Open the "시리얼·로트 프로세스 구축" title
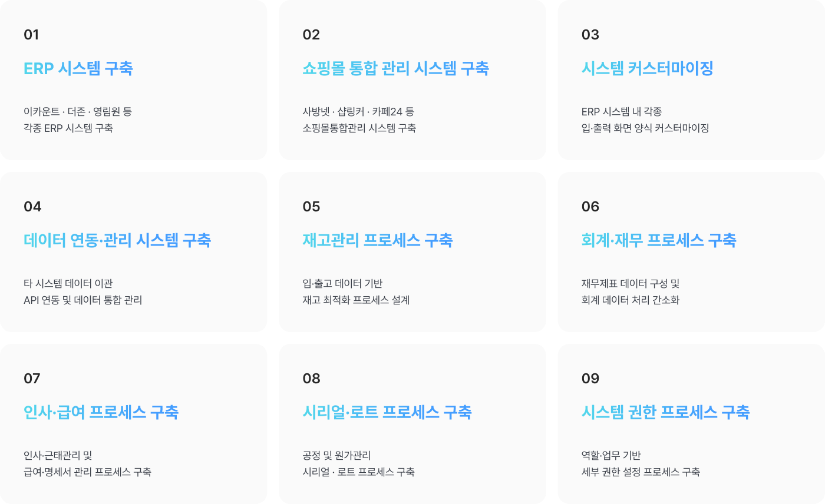Screen dimensions: 825x504 pyautogui.click(x=387, y=412)
